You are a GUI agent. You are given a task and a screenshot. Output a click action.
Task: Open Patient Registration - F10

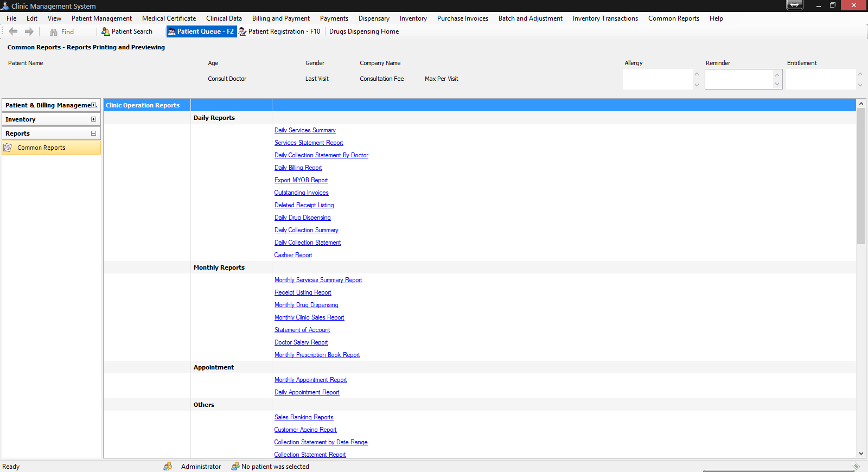click(279, 31)
